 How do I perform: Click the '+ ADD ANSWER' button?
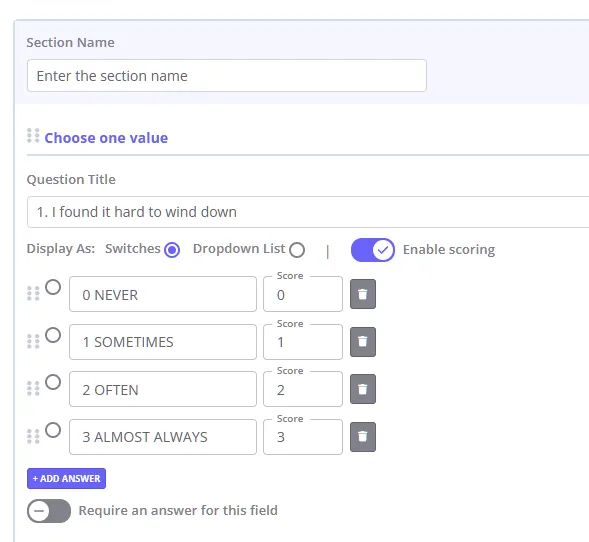(66, 479)
